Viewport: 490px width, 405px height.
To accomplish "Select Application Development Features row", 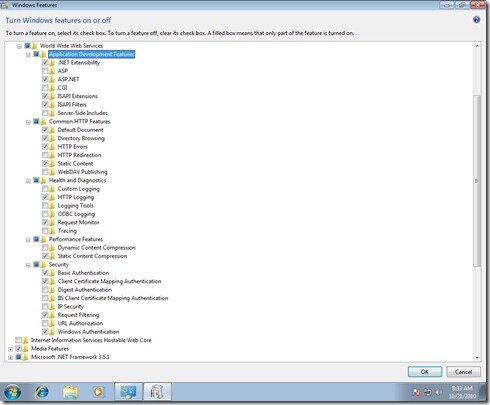I will click(x=92, y=54).
